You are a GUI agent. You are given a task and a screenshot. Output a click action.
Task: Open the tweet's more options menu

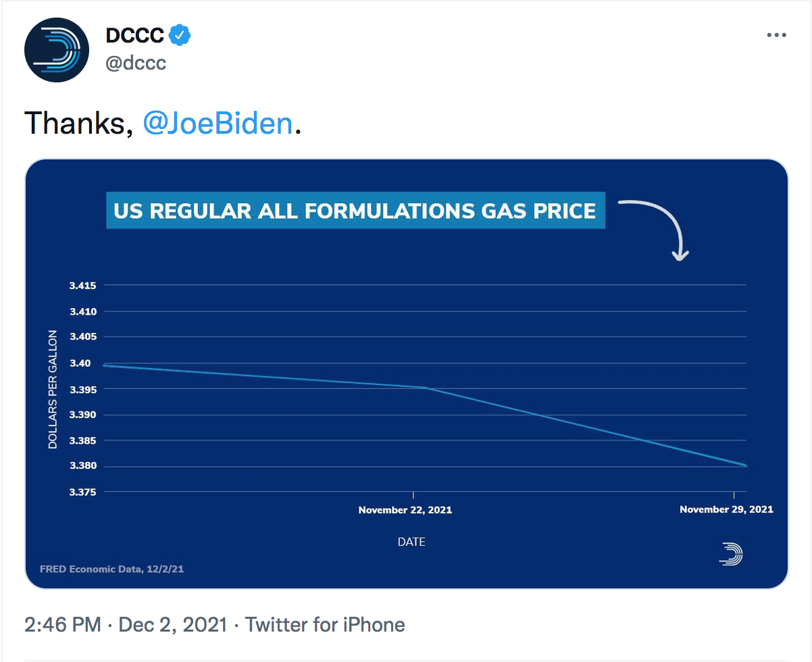pos(776,35)
